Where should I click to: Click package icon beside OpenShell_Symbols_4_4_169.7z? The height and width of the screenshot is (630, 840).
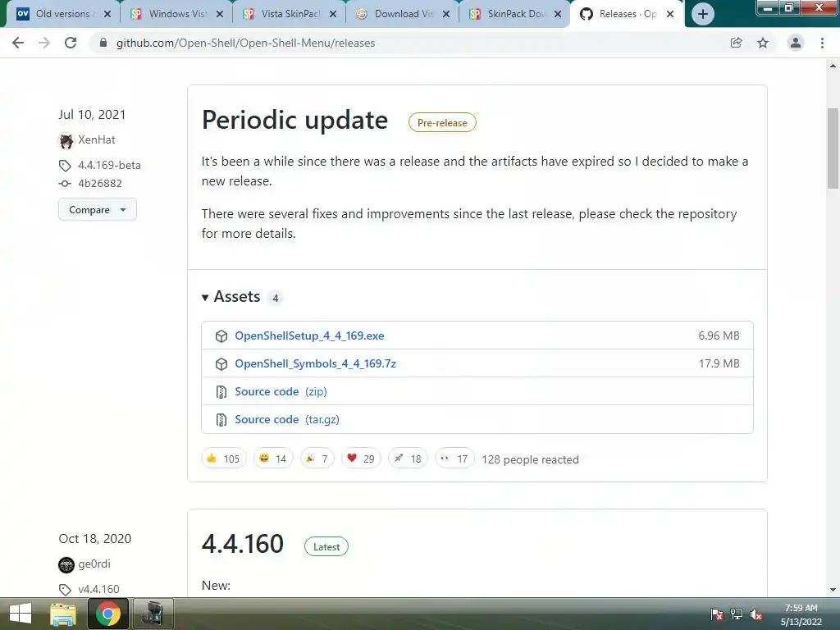click(221, 363)
